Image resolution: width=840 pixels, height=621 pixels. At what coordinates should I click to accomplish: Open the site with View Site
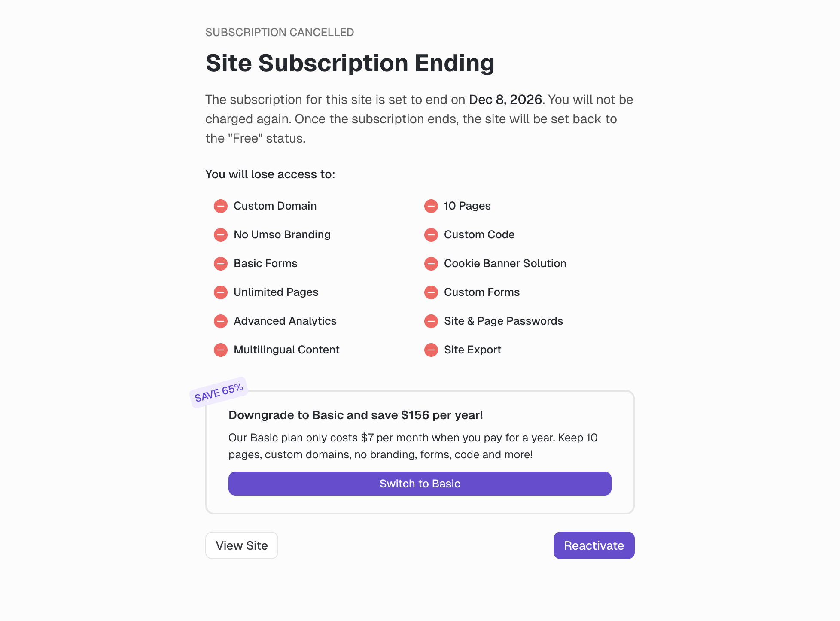point(241,545)
